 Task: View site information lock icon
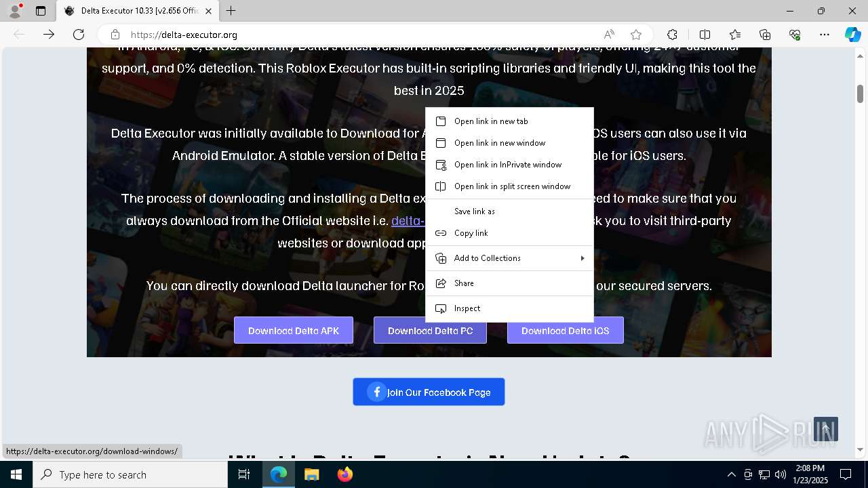[115, 35]
